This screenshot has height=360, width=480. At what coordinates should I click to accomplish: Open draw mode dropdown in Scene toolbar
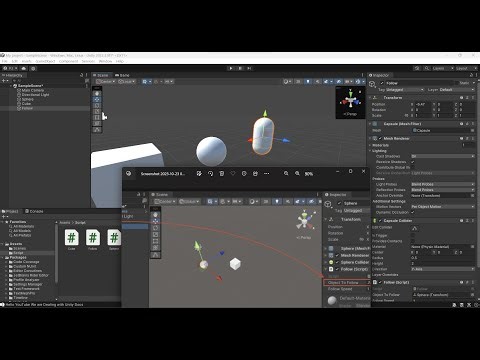287,81
